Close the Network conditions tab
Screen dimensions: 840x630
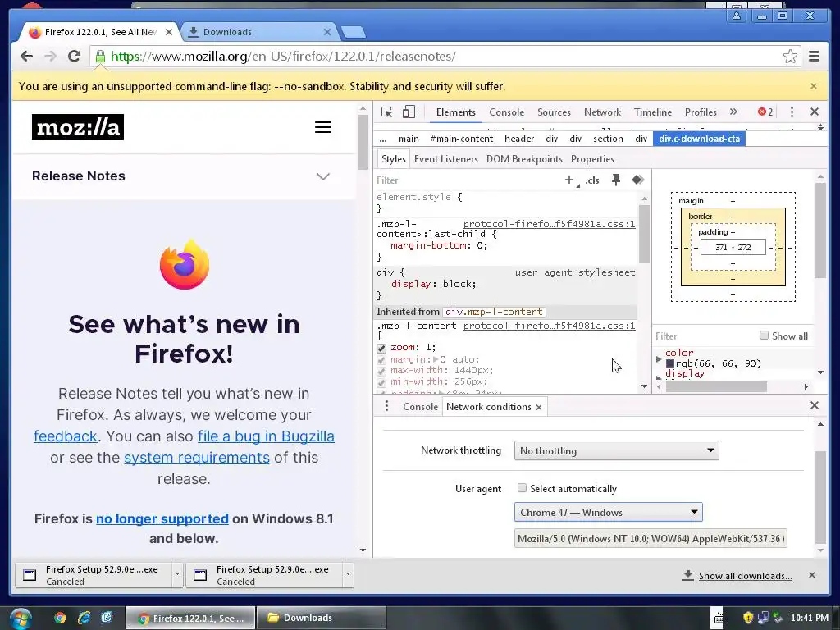click(539, 407)
